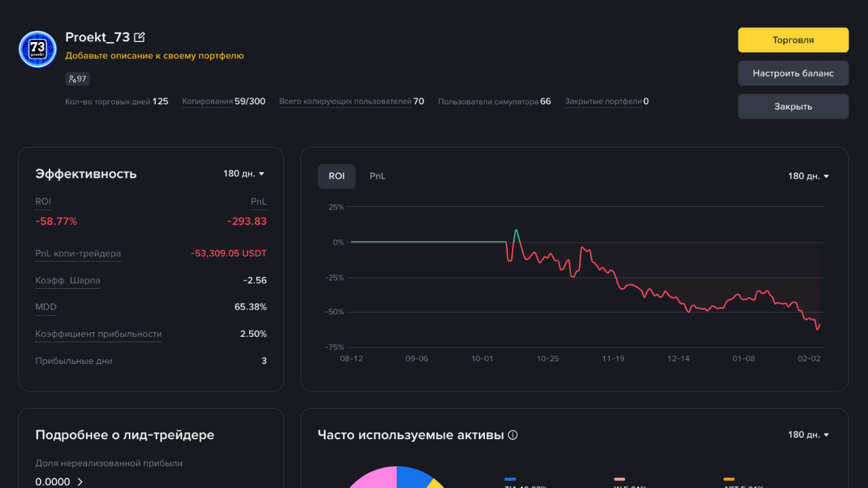Click the Настроить баланс button
Viewport: 868px width, 488px height.
(x=793, y=73)
